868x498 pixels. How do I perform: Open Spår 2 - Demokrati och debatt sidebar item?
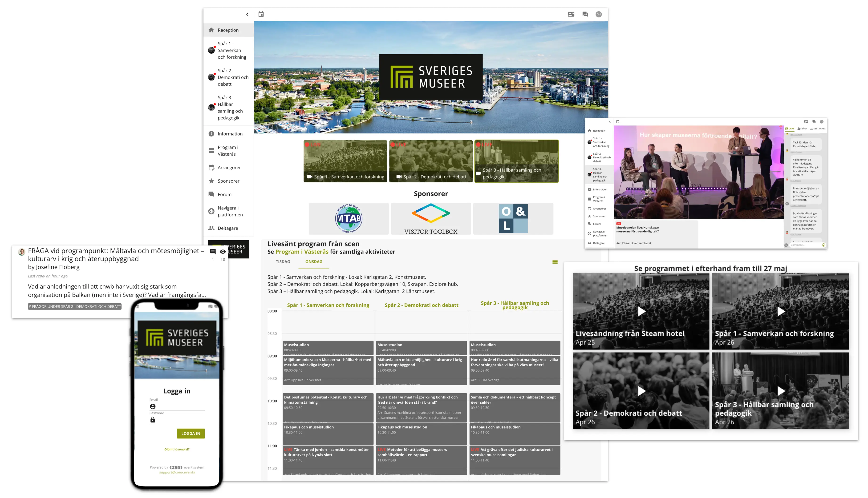229,77
